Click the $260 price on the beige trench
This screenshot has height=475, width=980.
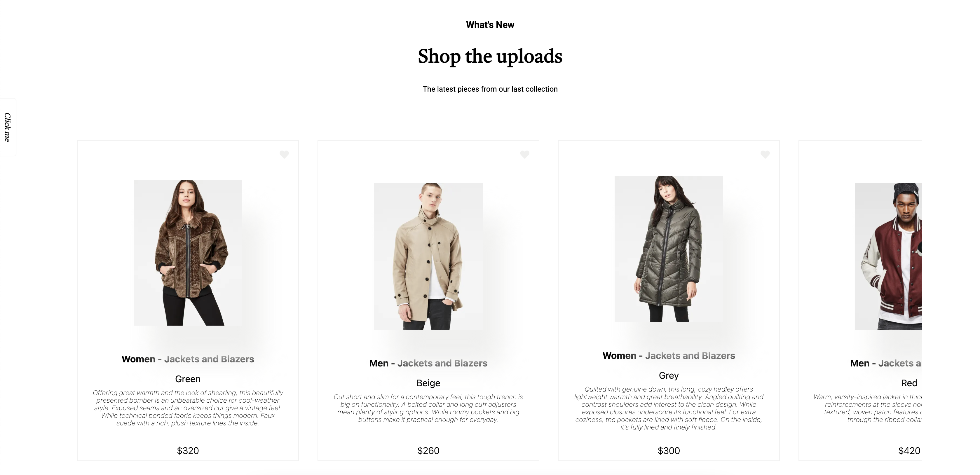(428, 451)
